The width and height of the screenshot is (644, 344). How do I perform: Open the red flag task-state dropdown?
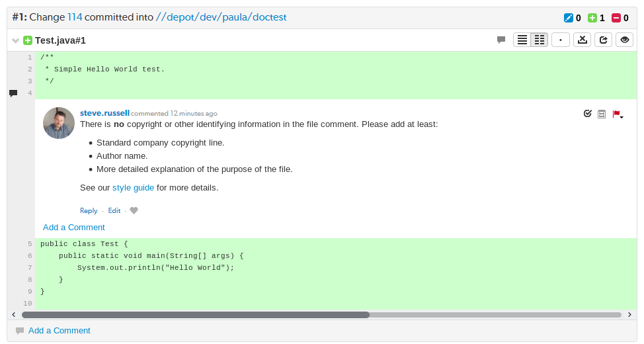pos(618,114)
